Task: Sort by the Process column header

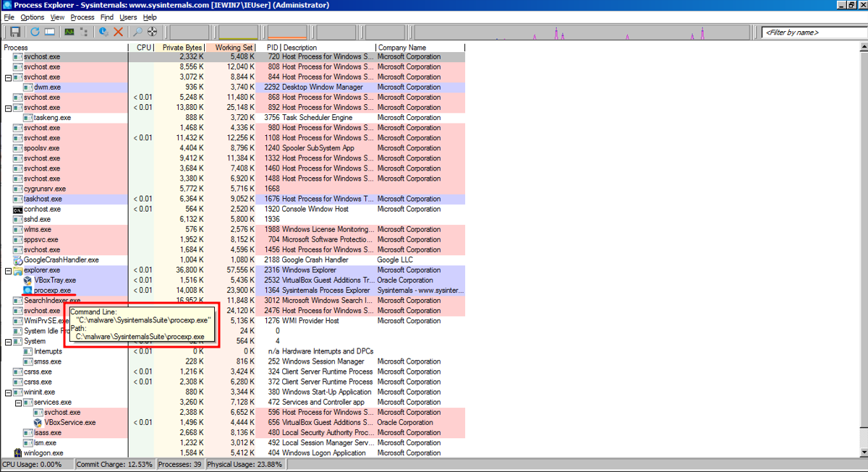Action: [65, 47]
